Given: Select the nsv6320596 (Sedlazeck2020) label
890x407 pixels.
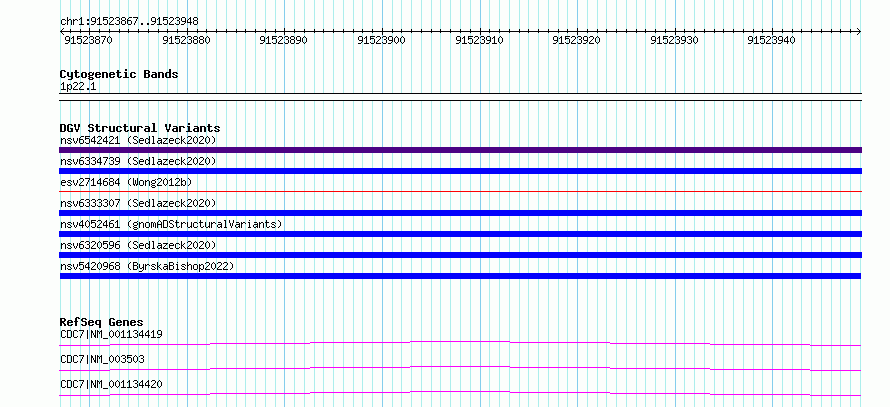Looking at the screenshot, I should pos(138,245).
